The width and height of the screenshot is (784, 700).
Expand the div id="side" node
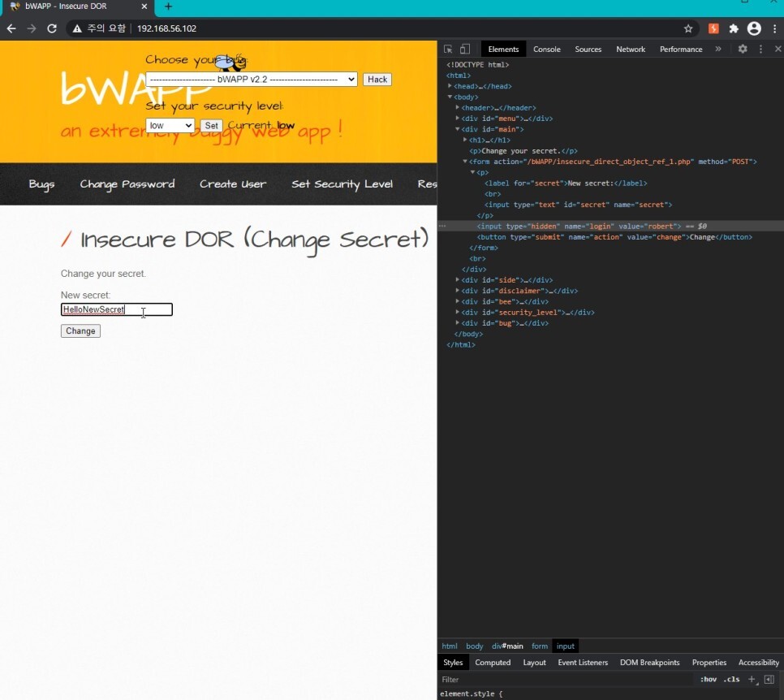coord(457,279)
